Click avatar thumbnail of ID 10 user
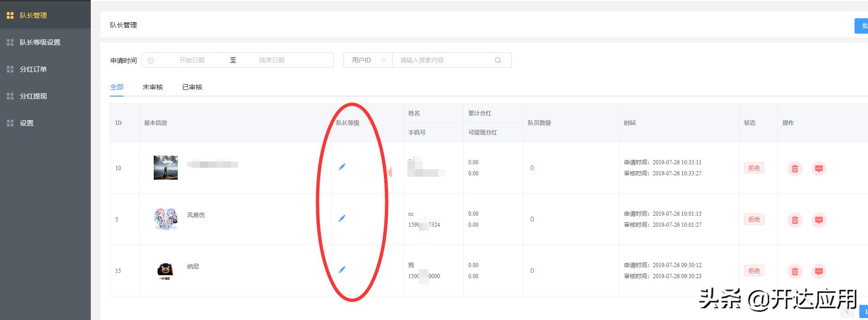Screen dimensions: 868x320 click(166, 168)
